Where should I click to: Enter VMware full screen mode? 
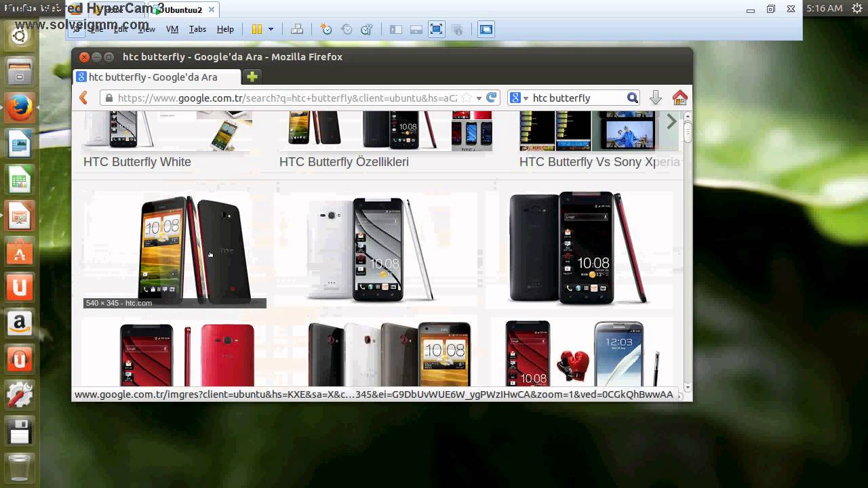pyautogui.click(x=437, y=29)
